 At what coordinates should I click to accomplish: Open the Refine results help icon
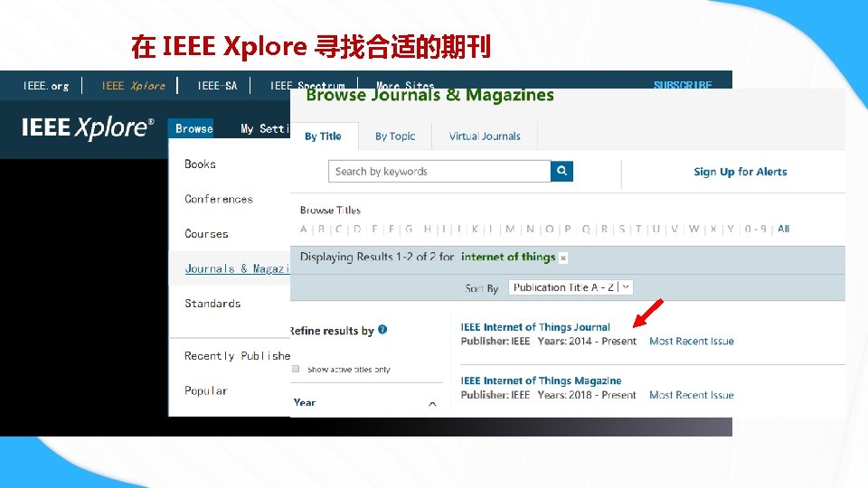[382, 330]
